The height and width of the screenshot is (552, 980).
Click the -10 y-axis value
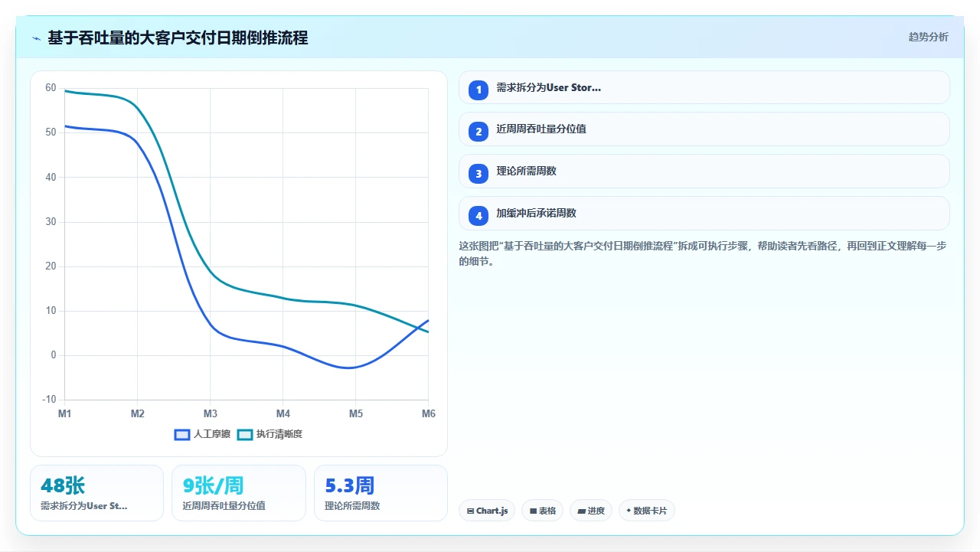(x=49, y=400)
